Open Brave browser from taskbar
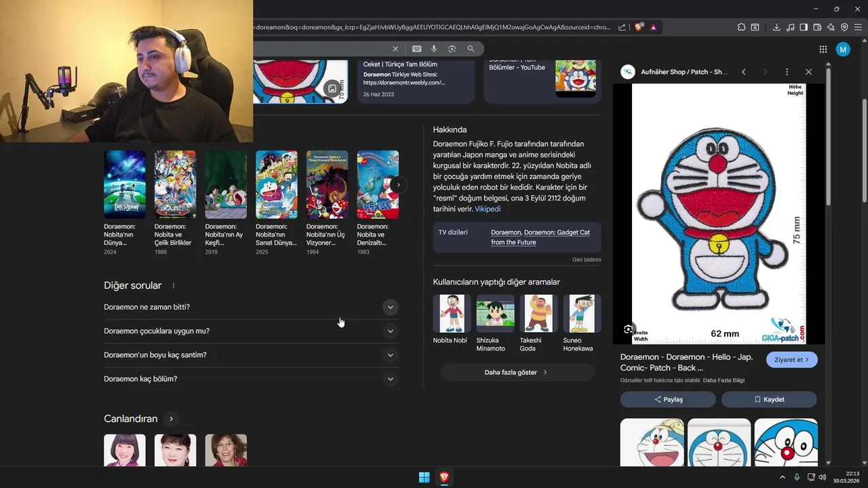The height and width of the screenshot is (488, 868). [444, 477]
